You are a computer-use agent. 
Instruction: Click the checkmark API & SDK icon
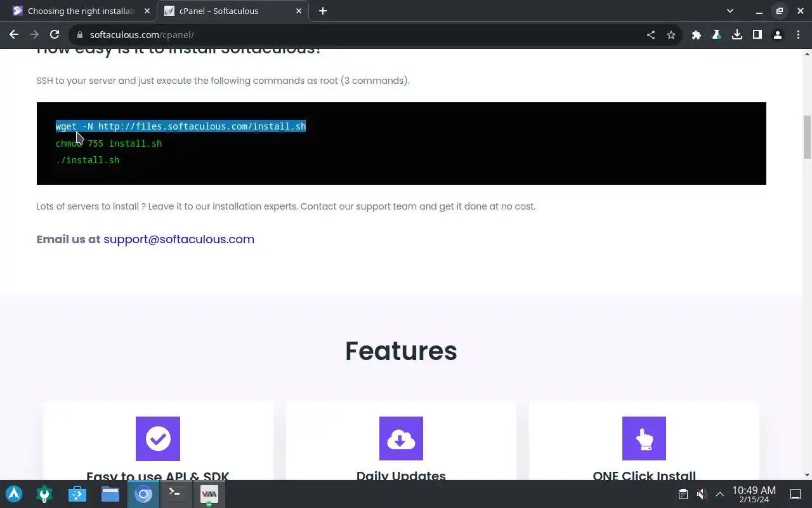point(158,439)
